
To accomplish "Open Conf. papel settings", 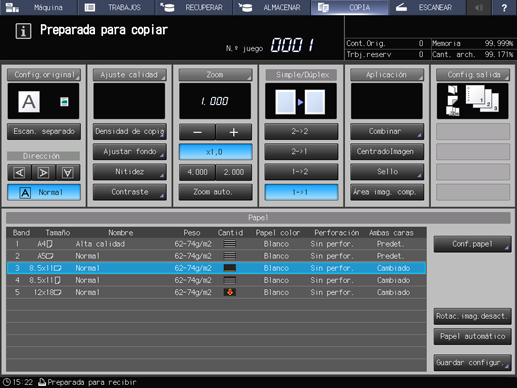I will point(472,244).
